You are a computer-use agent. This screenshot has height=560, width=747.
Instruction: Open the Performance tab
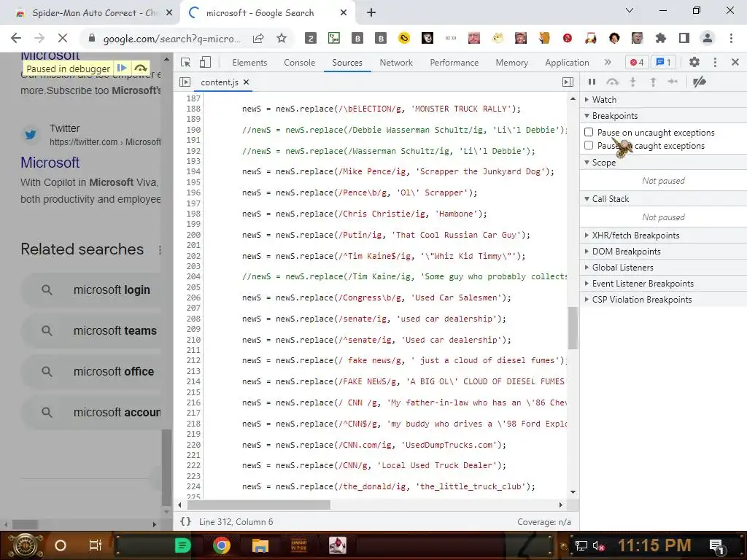coord(454,63)
